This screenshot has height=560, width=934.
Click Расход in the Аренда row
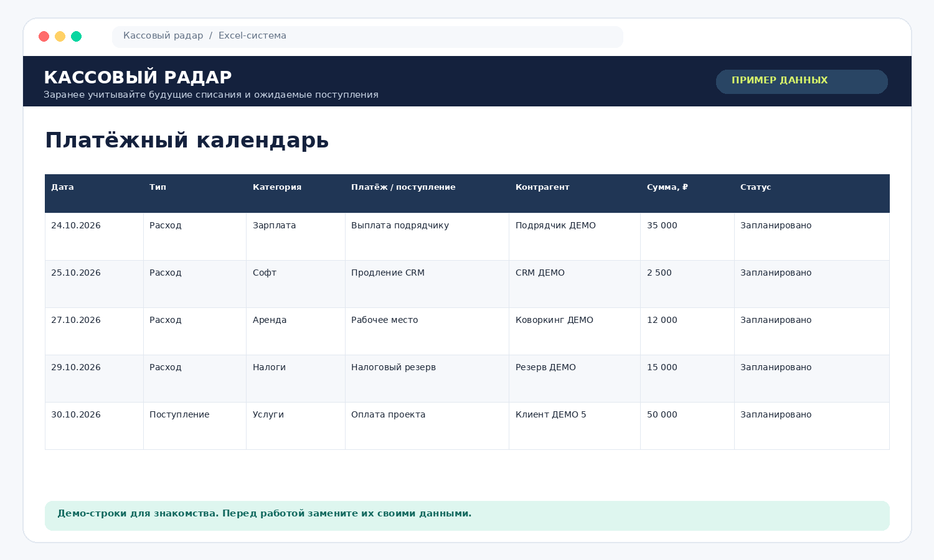(x=195, y=331)
